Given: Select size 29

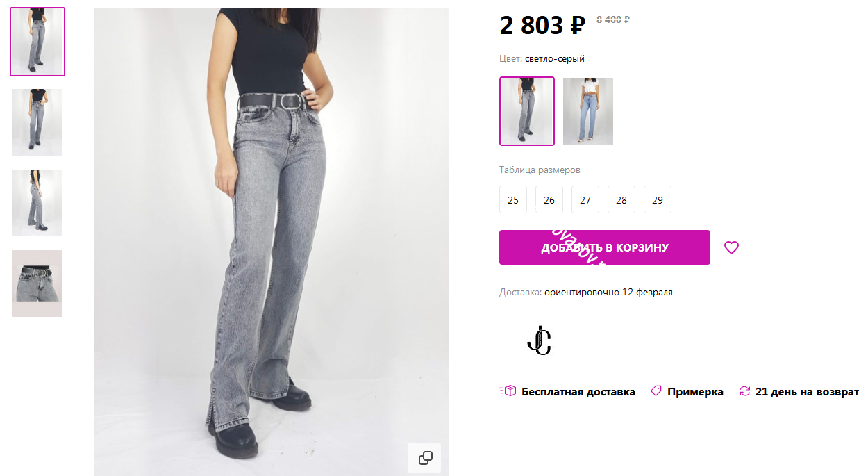Looking at the screenshot, I should [658, 199].
